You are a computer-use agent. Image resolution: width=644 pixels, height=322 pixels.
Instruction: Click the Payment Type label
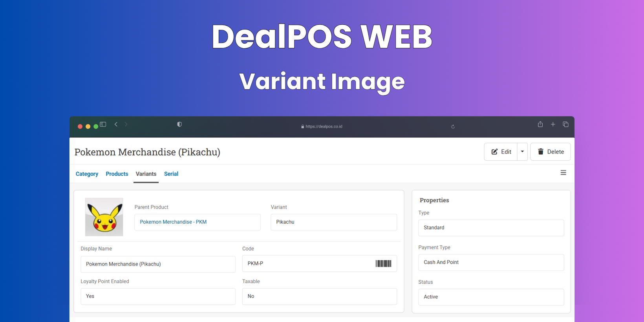[x=434, y=247]
